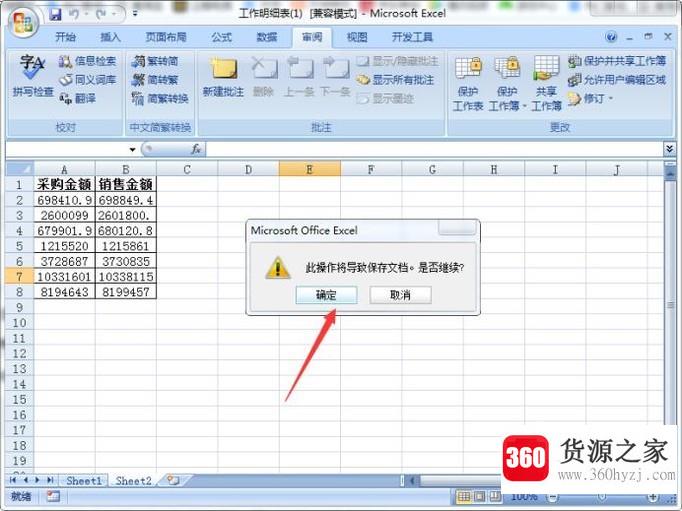This screenshot has height=511, width=682.
Task: Go to next comment (下一条)
Action: point(335,77)
